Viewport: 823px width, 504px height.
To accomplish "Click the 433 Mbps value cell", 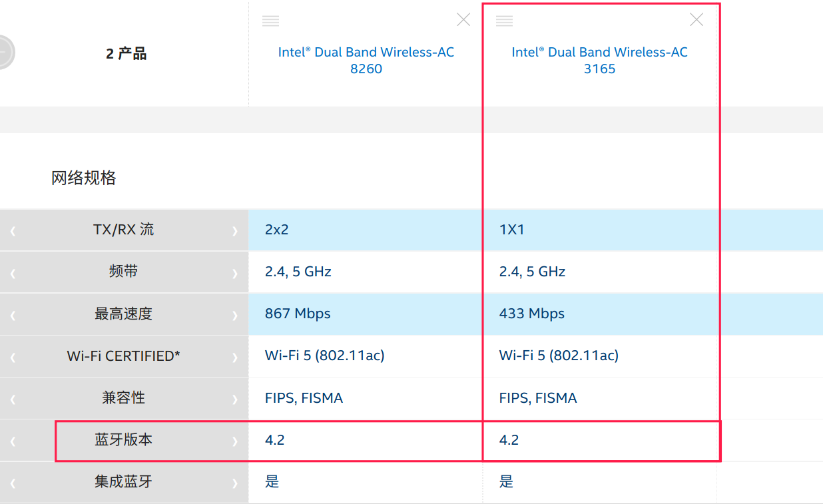I will 531,314.
